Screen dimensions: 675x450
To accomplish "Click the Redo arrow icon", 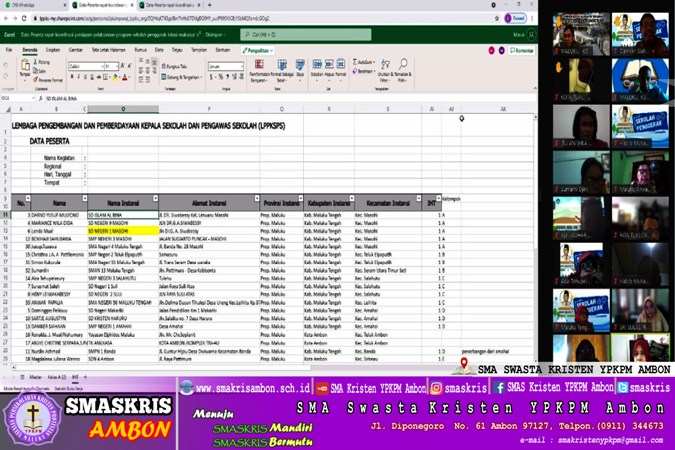I will tap(6, 76).
